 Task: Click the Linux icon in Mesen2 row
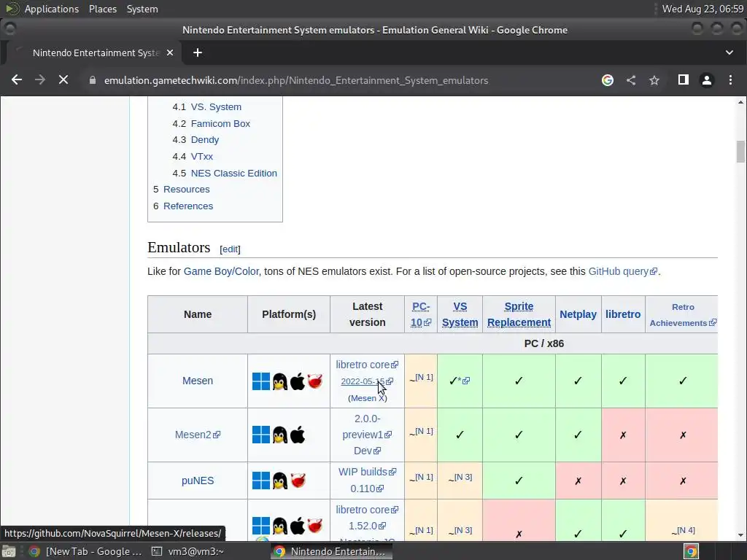279,435
